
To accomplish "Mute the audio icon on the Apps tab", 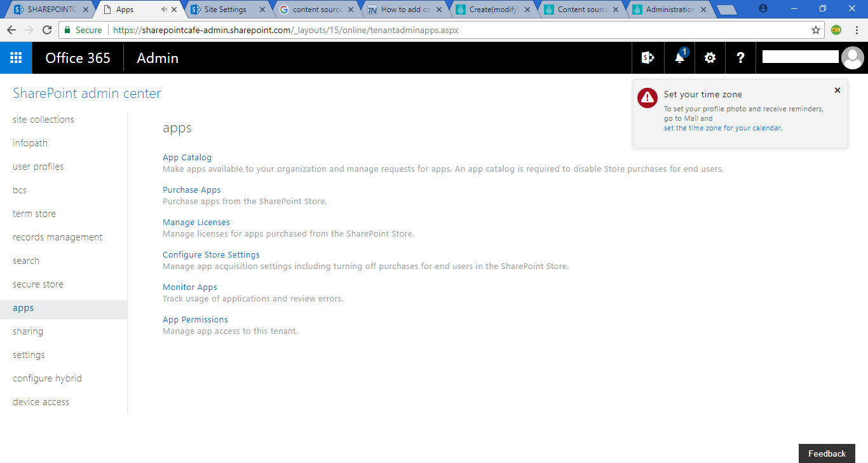I will (x=164, y=10).
